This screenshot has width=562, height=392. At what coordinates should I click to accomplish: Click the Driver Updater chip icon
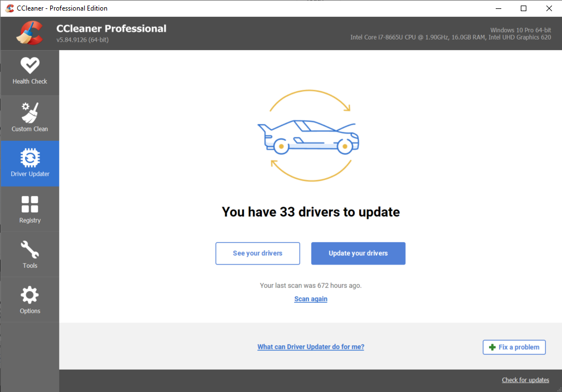coord(30,158)
